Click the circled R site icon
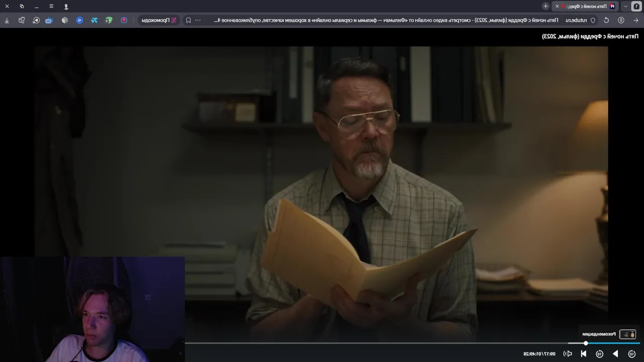 point(621,20)
